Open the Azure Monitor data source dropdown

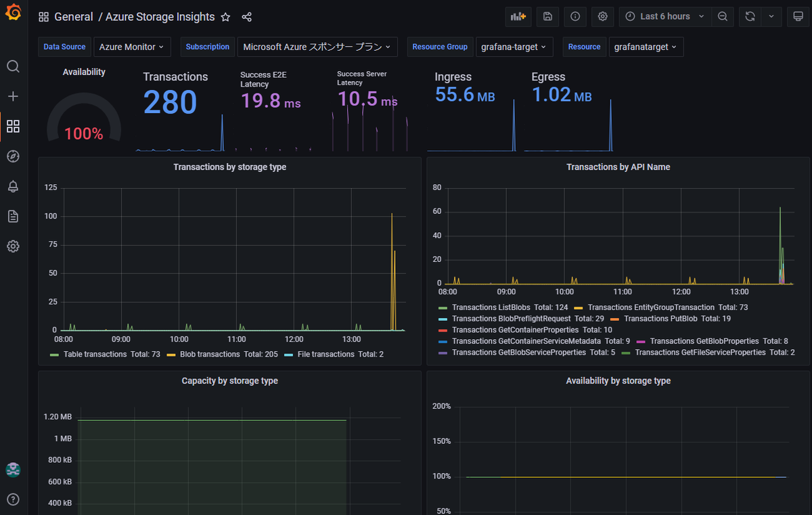click(x=132, y=47)
